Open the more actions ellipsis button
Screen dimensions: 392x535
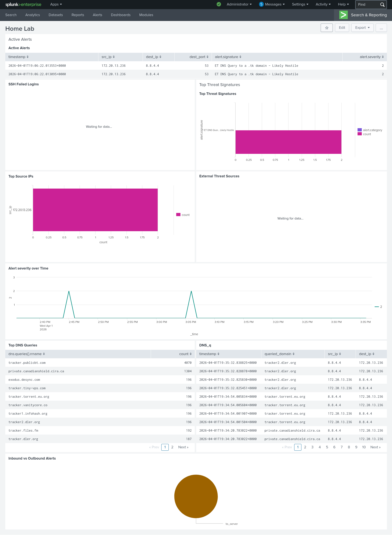point(381,28)
